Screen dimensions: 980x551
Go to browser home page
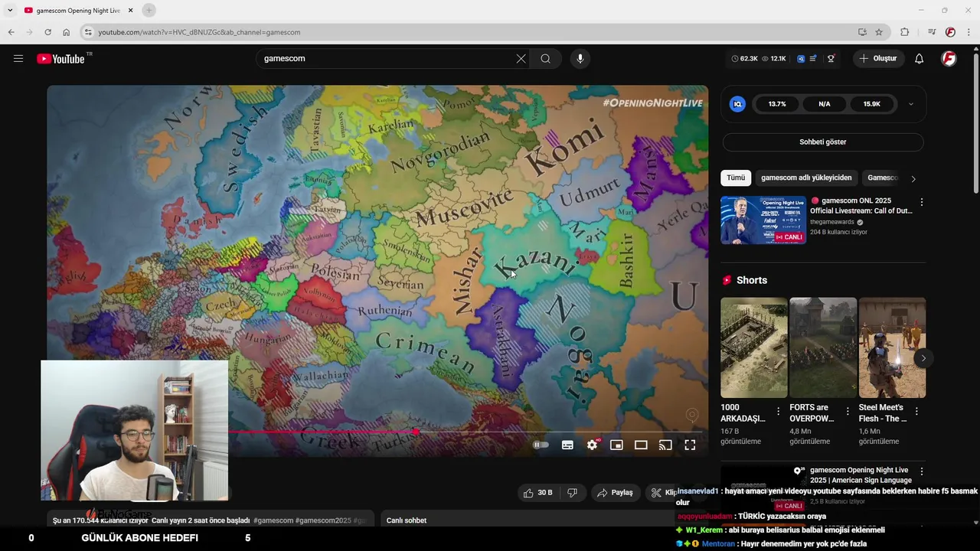(x=66, y=32)
